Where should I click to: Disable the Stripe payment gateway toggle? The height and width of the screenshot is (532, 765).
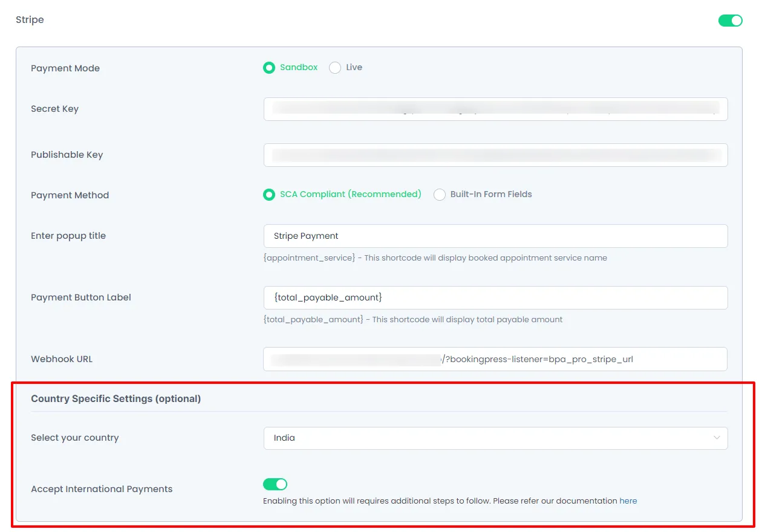click(730, 20)
